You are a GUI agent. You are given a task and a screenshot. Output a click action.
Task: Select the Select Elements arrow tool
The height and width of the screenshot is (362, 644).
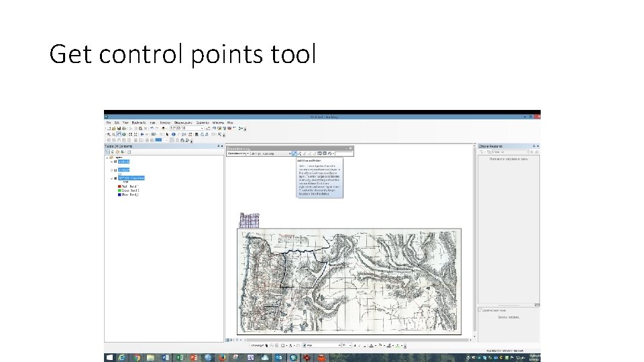(167, 134)
